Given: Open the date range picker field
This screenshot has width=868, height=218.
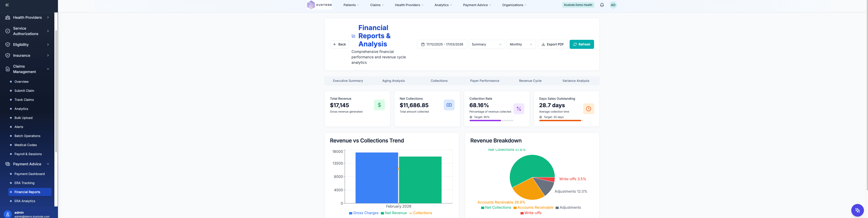Looking at the screenshot, I should click(x=442, y=44).
